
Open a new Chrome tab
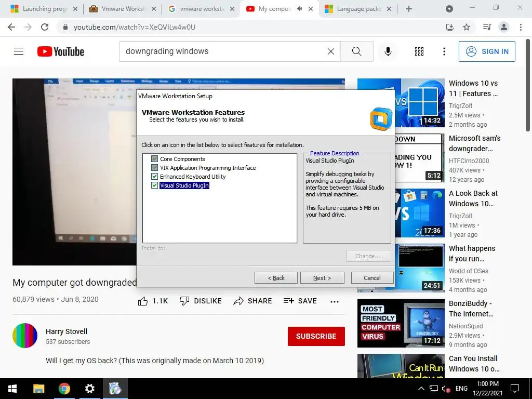[x=409, y=9]
